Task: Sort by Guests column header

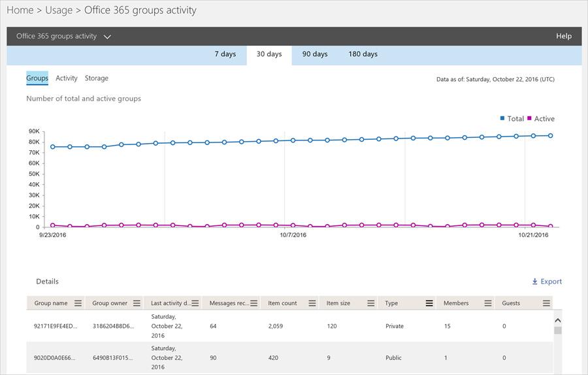Action: point(511,303)
